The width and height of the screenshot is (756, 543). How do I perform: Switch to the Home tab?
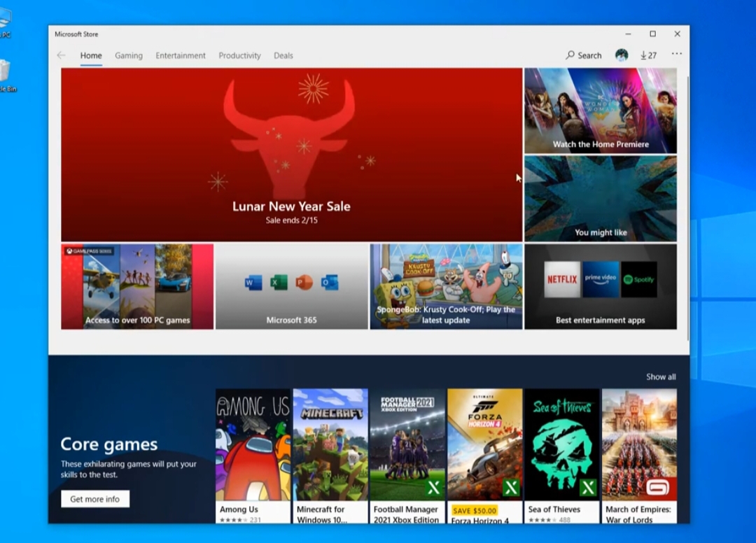point(91,55)
